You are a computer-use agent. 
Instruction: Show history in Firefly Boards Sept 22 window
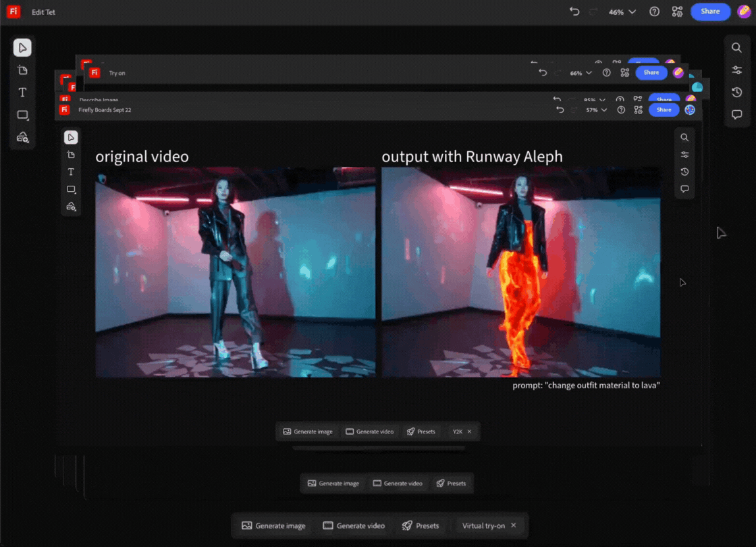(x=684, y=172)
